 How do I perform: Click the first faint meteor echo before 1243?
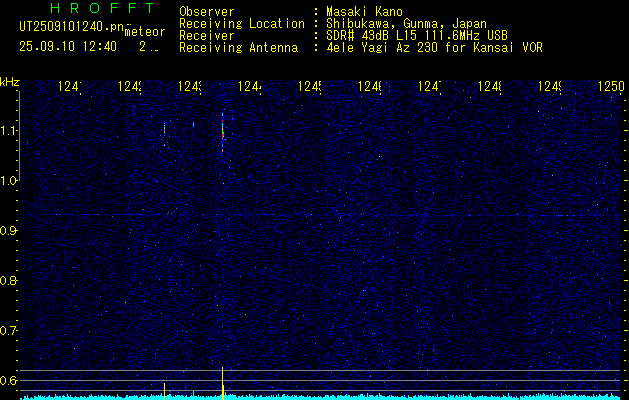[164, 129]
